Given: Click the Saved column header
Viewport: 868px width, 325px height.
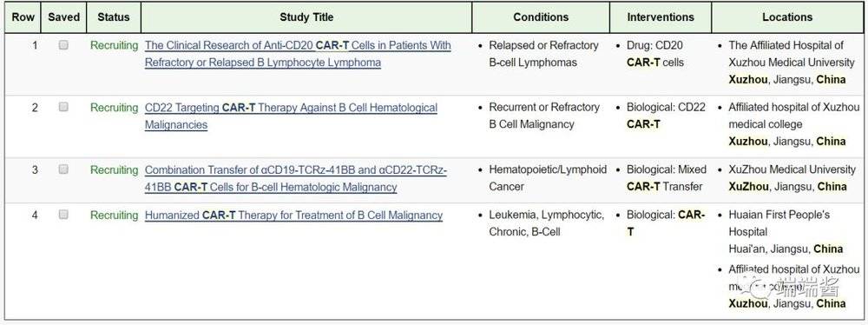Looking at the screenshot, I should (63, 17).
